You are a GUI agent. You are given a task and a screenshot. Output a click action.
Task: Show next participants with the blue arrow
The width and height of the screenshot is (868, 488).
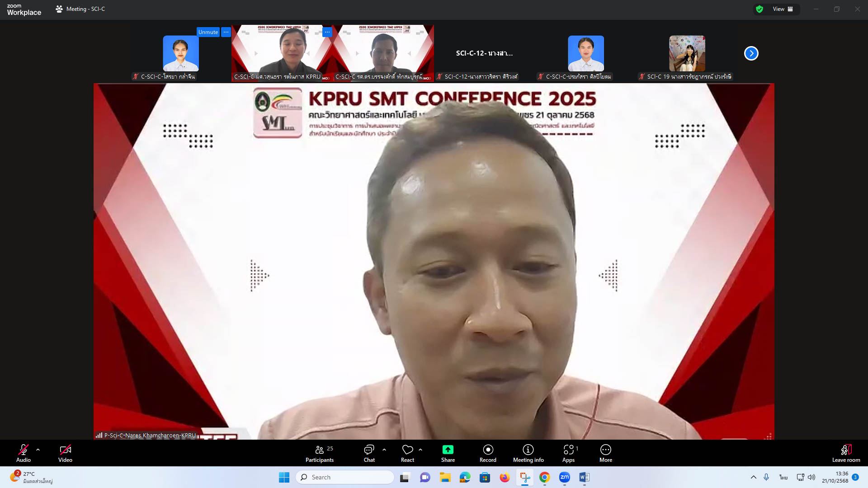pyautogui.click(x=751, y=53)
